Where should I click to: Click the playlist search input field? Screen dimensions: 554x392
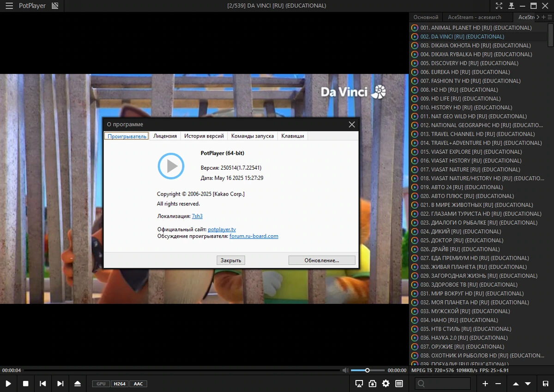pos(442,383)
